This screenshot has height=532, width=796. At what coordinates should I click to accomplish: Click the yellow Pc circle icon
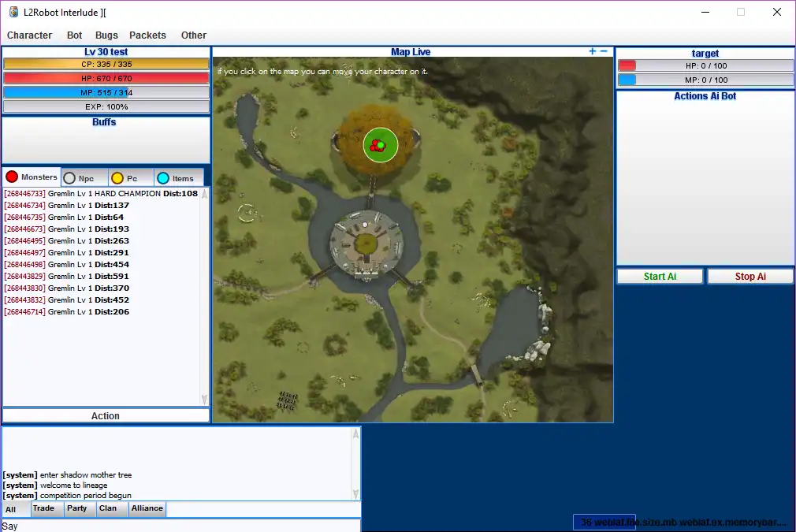[x=117, y=178]
